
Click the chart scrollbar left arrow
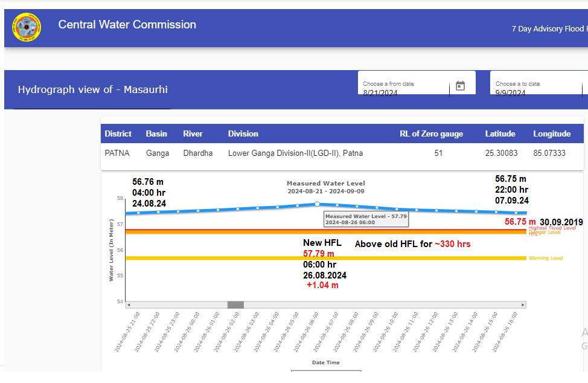[128, 305]
